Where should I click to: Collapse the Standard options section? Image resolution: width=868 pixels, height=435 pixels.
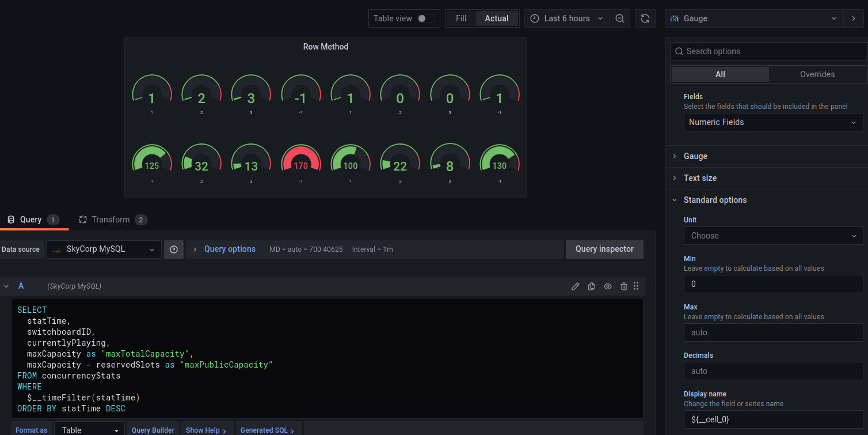[715, 200]
